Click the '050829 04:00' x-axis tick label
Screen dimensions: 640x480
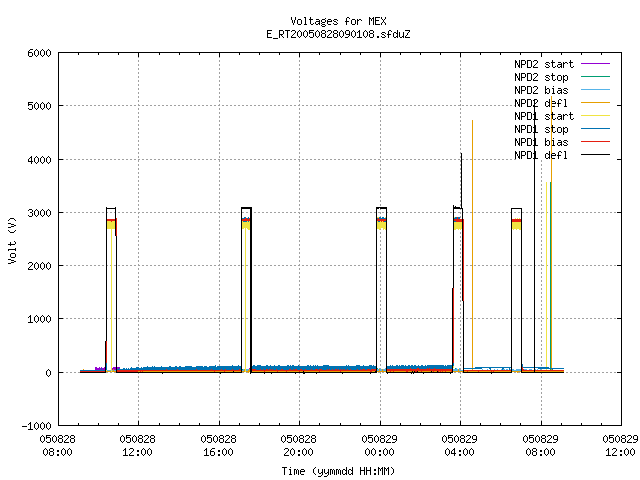(x=459, y=446)
